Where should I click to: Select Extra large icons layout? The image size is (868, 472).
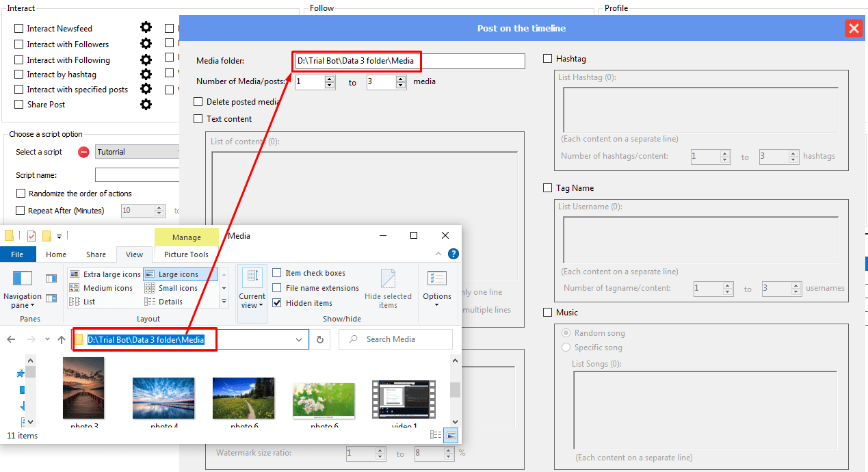pos(105,274)
